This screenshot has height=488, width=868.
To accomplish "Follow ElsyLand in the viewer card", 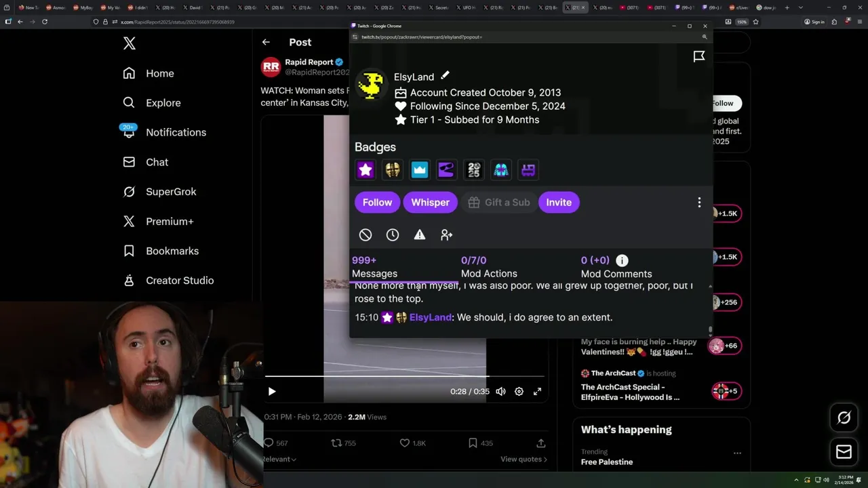I will point(377,202).
